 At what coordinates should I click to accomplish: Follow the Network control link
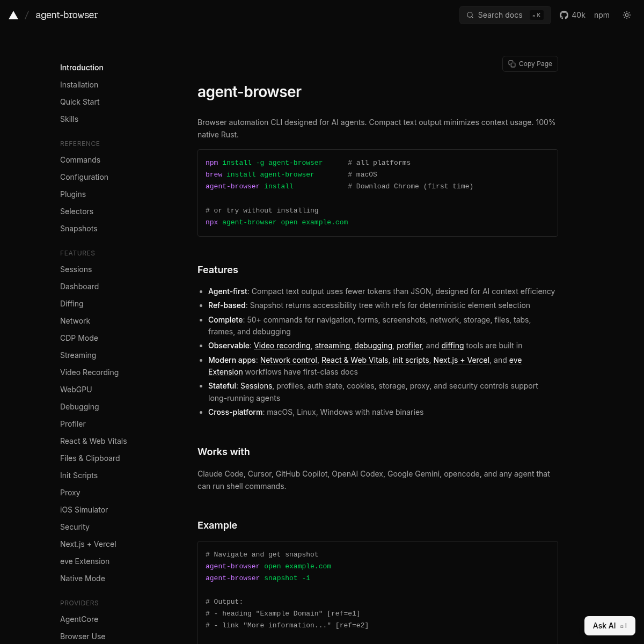point(289,360)
